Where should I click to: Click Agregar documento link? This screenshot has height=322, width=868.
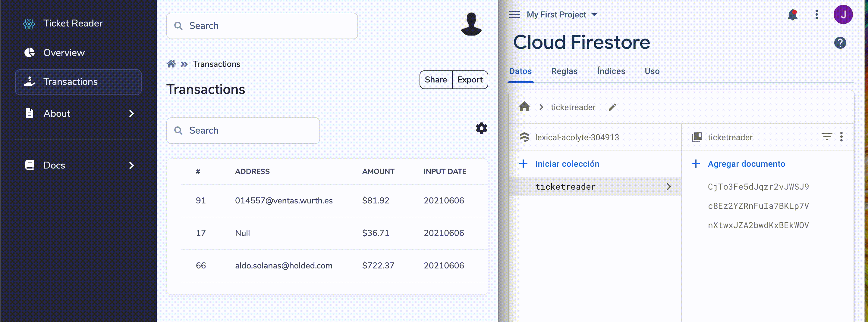click(746, 164)
